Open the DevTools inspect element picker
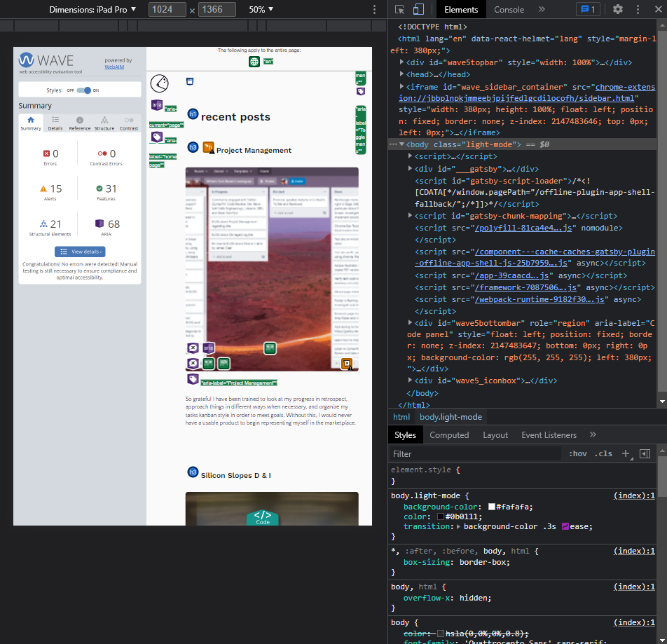Viewport: 667px width, 644px height. (399, 9)
